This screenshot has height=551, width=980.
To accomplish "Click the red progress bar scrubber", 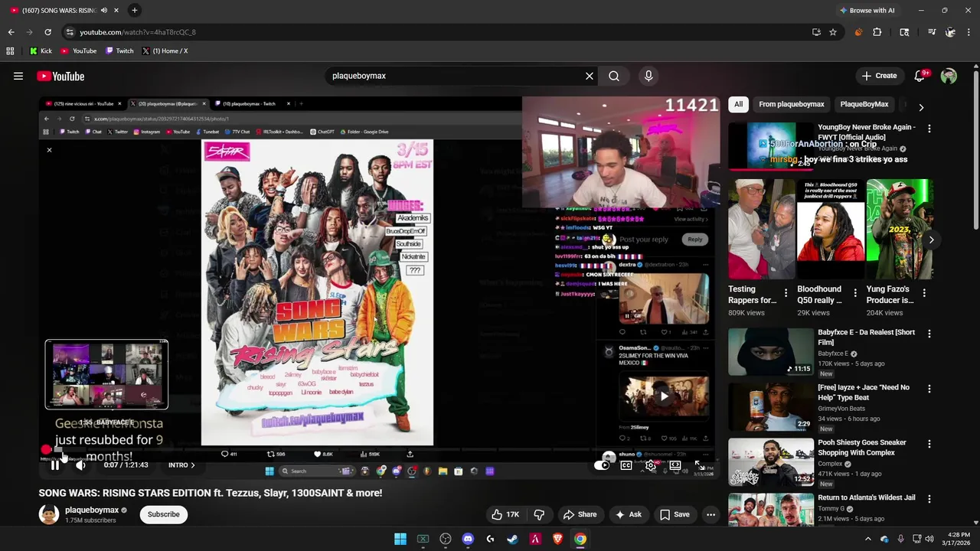I will point(46,450).
